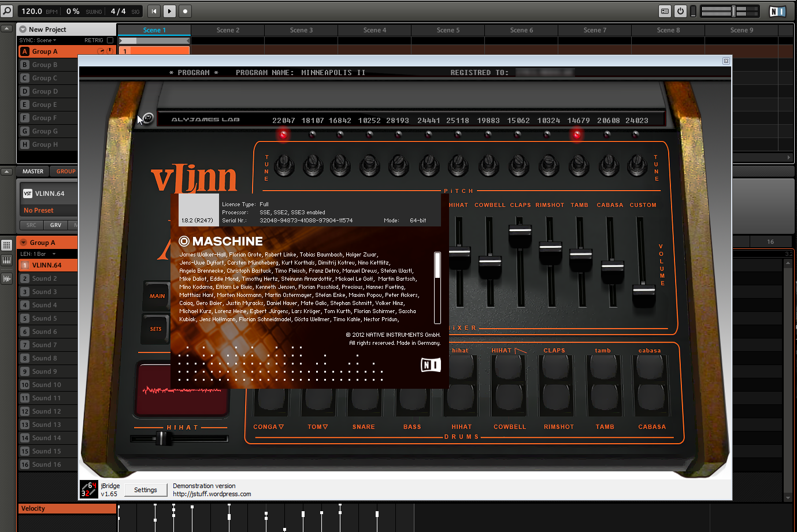This screenshot has height=532, width=797.
Task: Click the lit red LED under 14679
Action: [577, 134]
